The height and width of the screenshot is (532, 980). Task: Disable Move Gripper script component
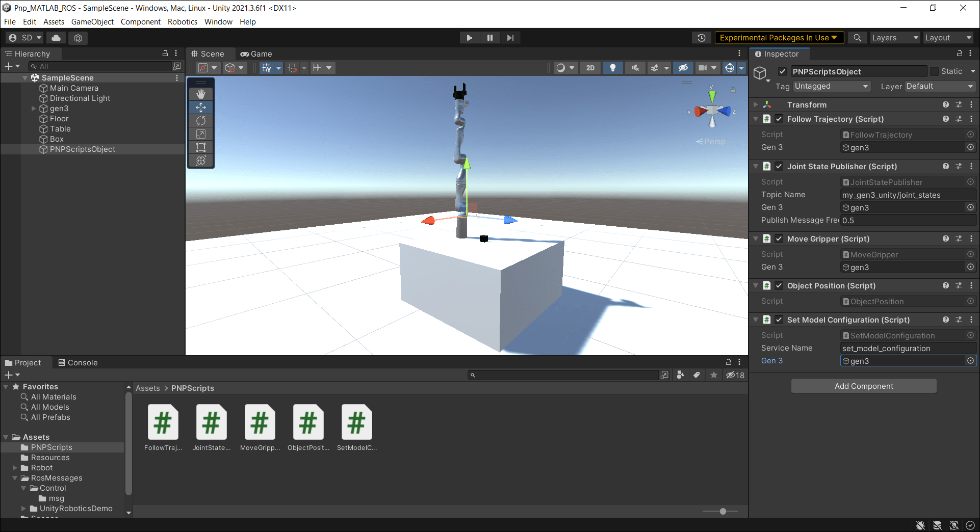(779, 239)
